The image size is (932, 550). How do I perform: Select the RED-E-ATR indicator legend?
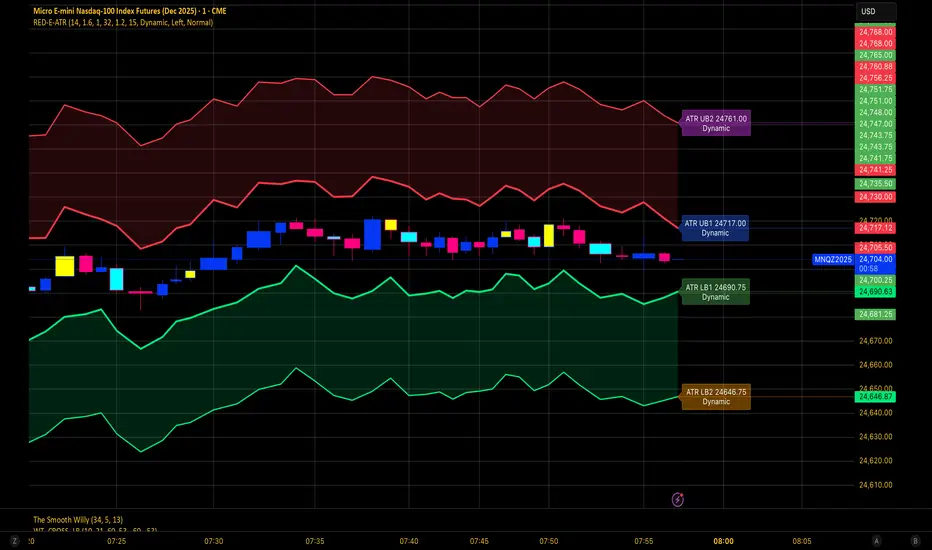click(x=123, y=23)
